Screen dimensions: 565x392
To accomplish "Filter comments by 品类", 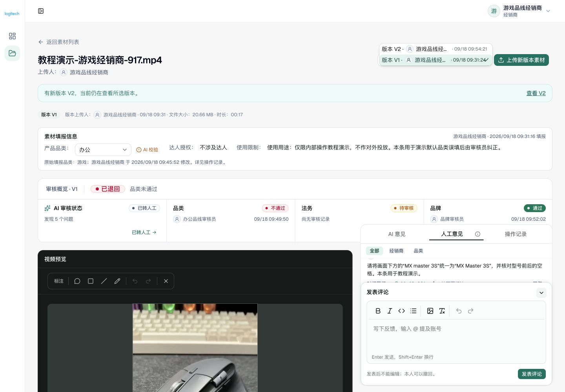I will (418, 251).
